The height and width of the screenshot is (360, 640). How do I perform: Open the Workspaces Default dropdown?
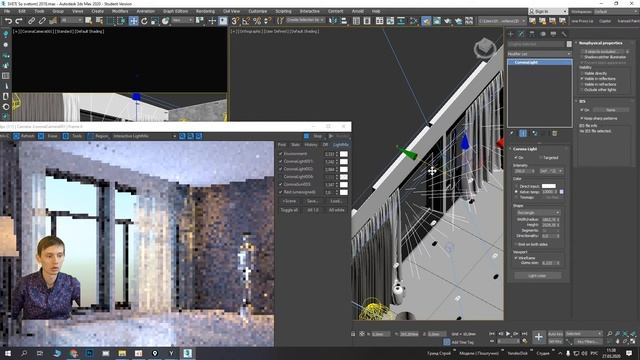616,11
